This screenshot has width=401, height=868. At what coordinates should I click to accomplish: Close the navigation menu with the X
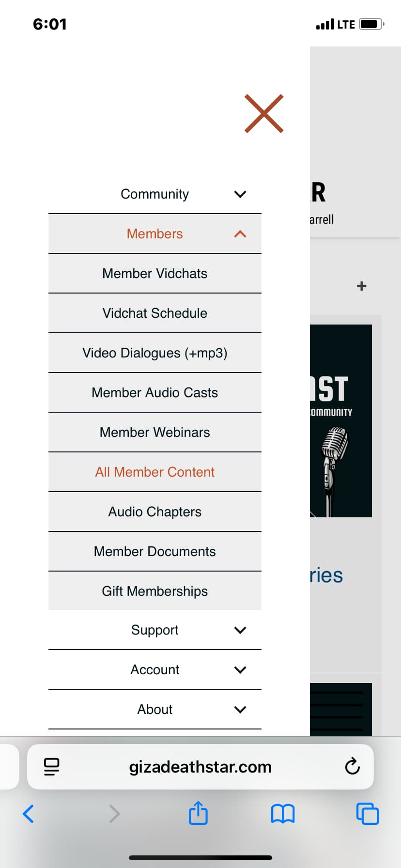(264, 113)
